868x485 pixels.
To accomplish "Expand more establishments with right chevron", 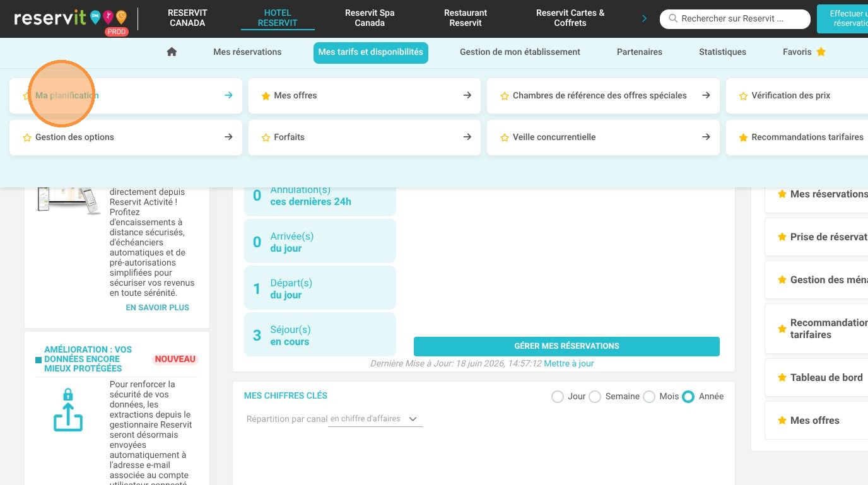I will click(x=644, y=18).
